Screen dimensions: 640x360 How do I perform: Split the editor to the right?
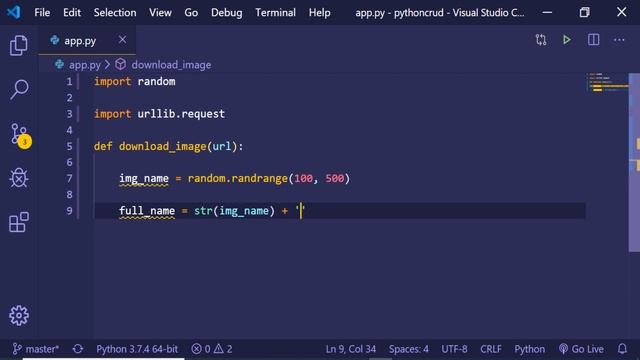pyautogui.click(x=593, y=40)
